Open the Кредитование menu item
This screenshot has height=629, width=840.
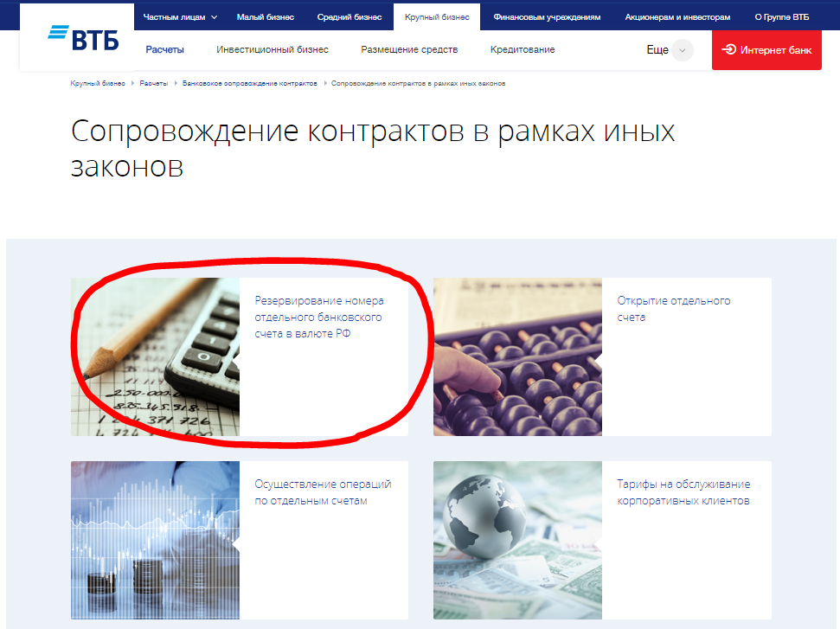[523, 50]
